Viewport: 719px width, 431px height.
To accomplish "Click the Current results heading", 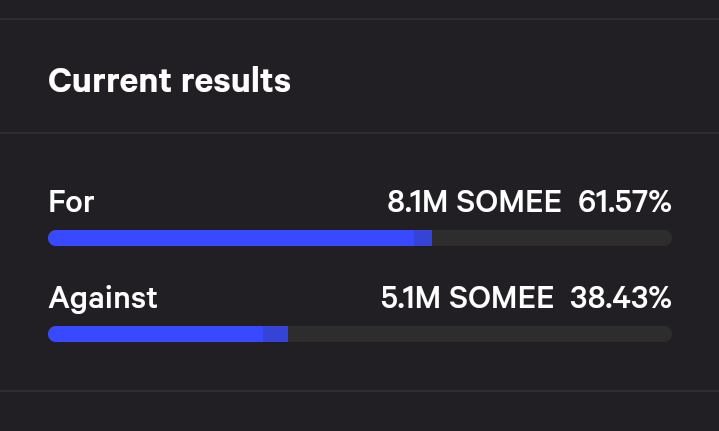I will coord(169,81).
